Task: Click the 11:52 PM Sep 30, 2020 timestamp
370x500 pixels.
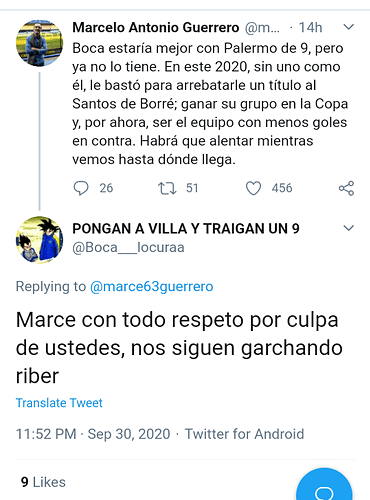Action: click(x=93, y=434)
